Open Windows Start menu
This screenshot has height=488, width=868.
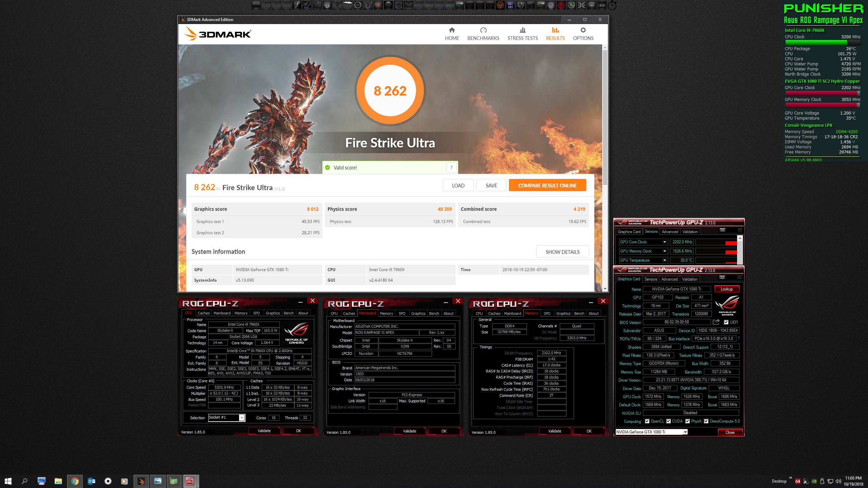coord(8,481)
